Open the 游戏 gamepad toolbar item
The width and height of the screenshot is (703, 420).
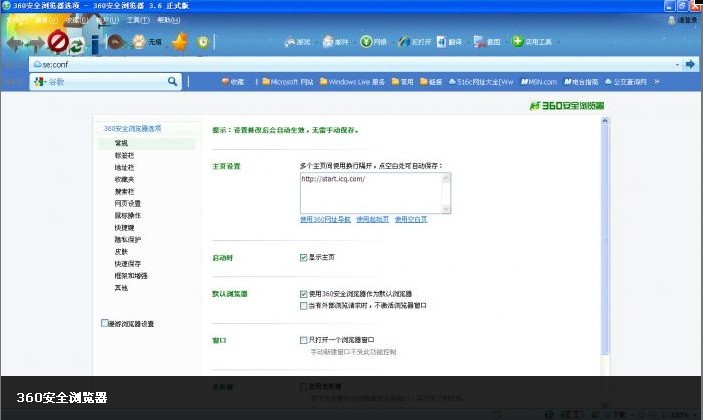[297, 42]
